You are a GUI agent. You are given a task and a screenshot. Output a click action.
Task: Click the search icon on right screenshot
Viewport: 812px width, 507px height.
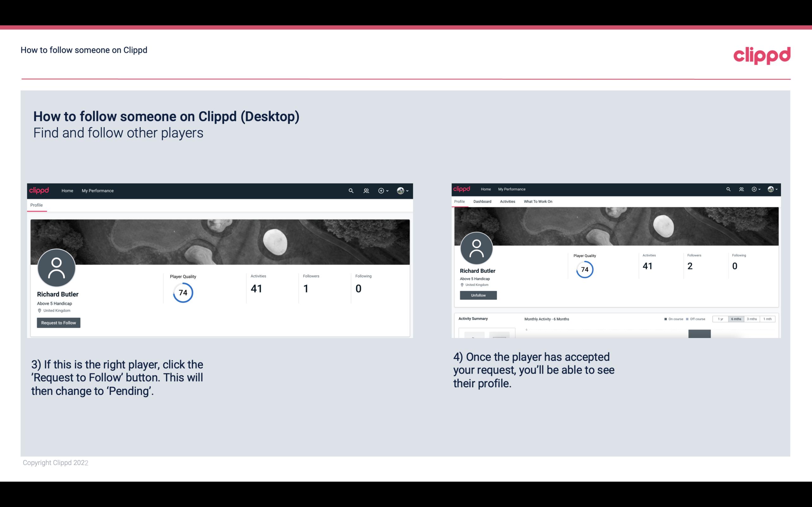pos(728,189)
